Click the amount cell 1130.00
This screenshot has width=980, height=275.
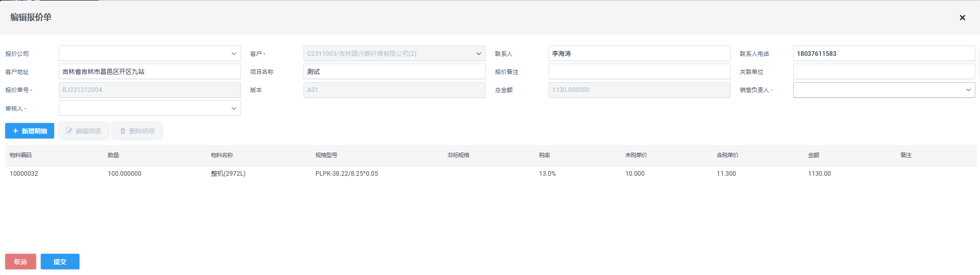tap(820, 174)
